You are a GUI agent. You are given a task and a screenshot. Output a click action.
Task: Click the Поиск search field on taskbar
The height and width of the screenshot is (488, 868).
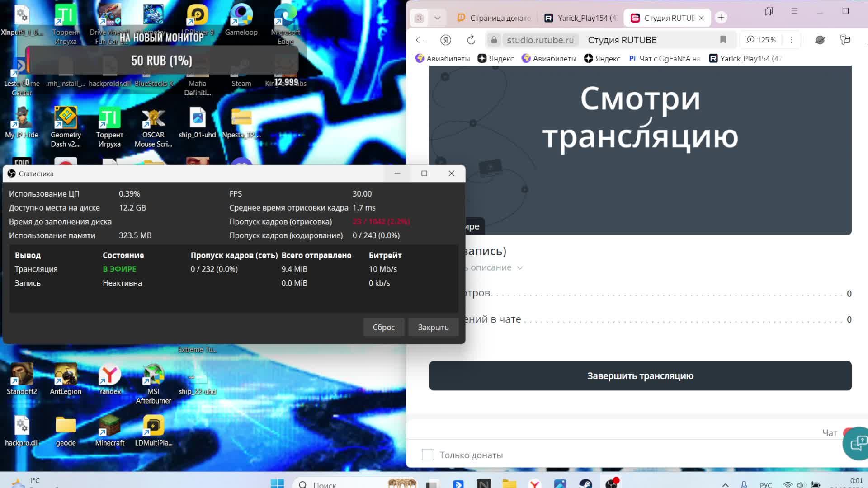click(x=325, y=484)
